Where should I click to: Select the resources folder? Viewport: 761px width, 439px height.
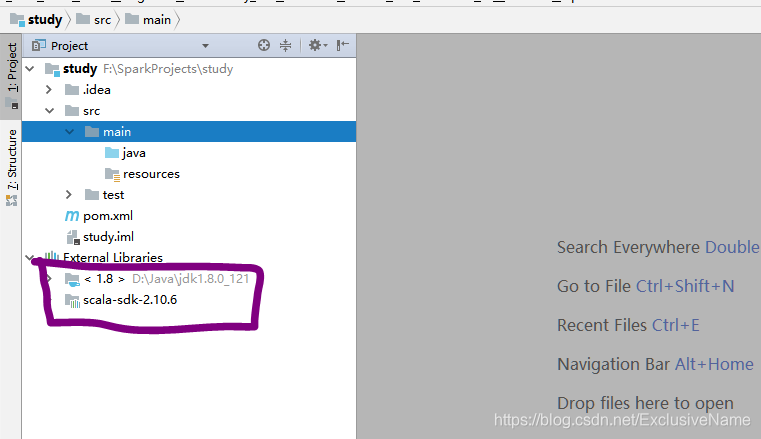point(189,174)
